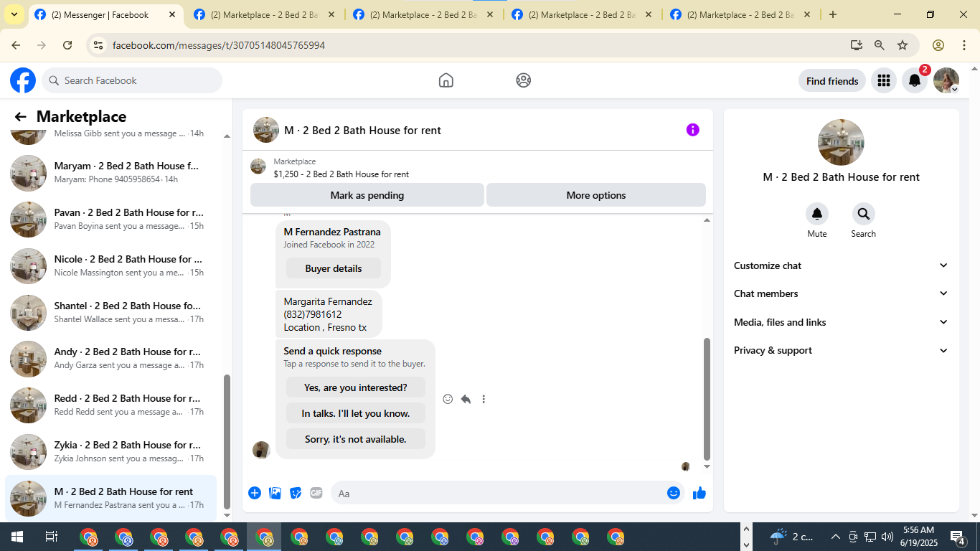Send 'In talks. I'll let you know.' response
980x551 pixels.
356,413
